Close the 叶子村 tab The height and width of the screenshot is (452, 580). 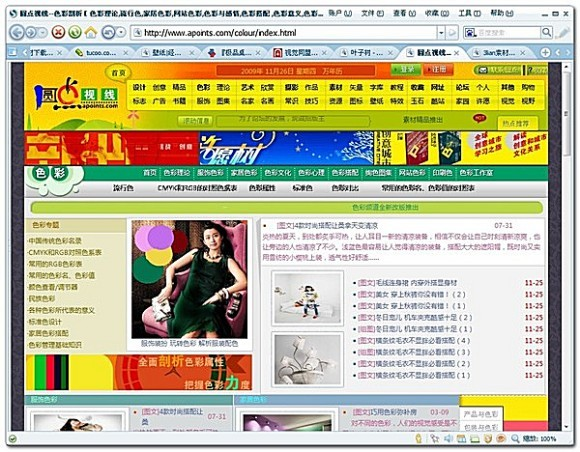point(390,53)
